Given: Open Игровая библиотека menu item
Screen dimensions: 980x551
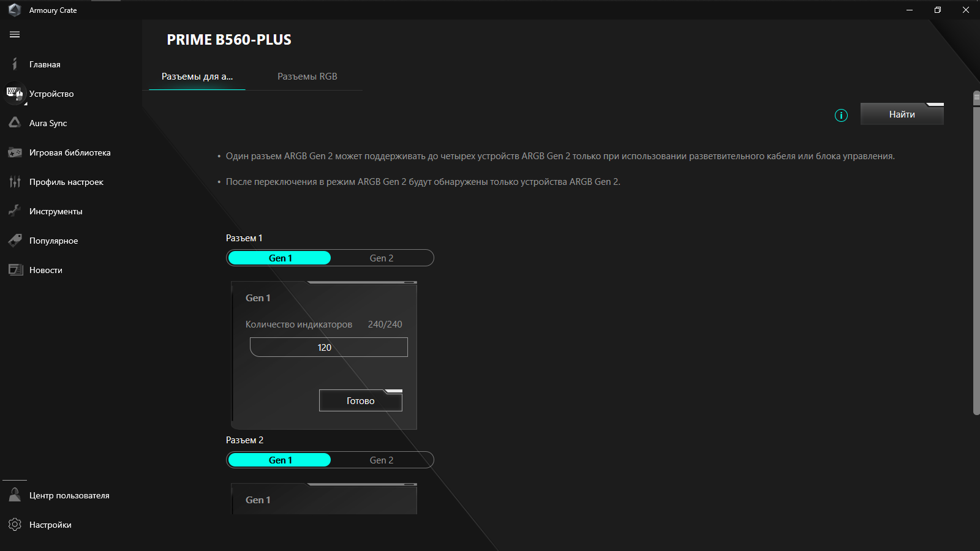Looking at the screenshot, I should point(70,152).
